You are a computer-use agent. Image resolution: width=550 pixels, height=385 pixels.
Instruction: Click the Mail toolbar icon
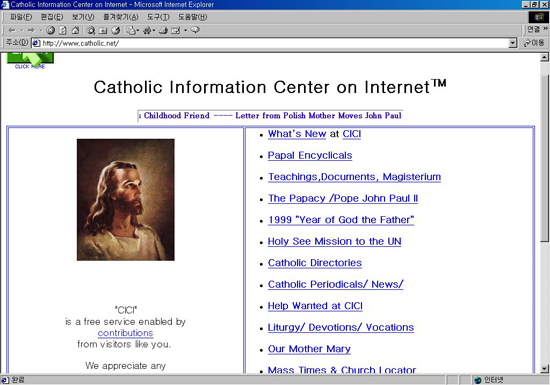pos(131,31)
